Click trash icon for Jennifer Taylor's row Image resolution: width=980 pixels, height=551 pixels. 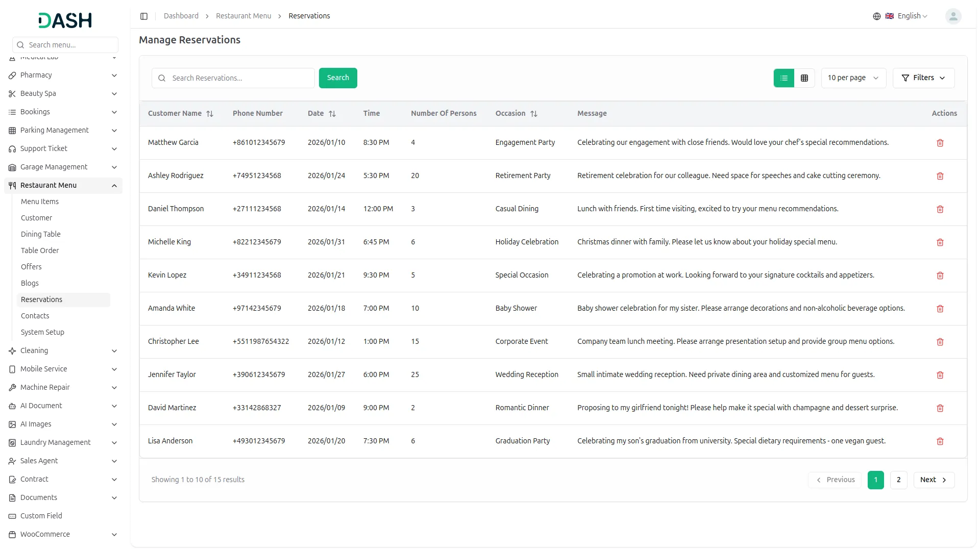coord(940,375)
